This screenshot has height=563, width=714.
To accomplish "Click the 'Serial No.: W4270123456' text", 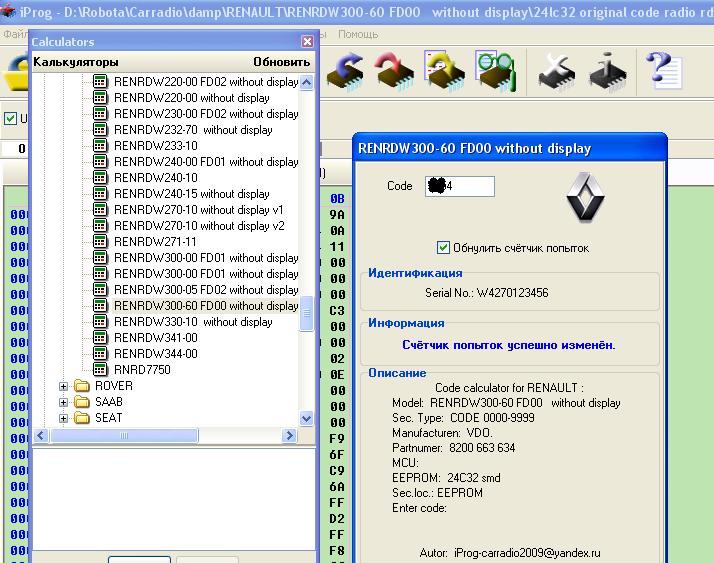I will point(486,292).
